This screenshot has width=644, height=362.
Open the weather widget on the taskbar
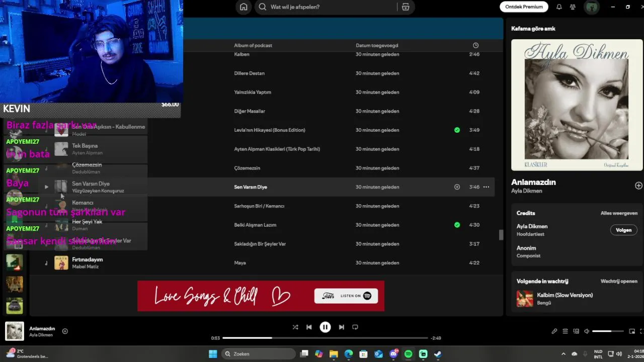[x=28, y=354]
